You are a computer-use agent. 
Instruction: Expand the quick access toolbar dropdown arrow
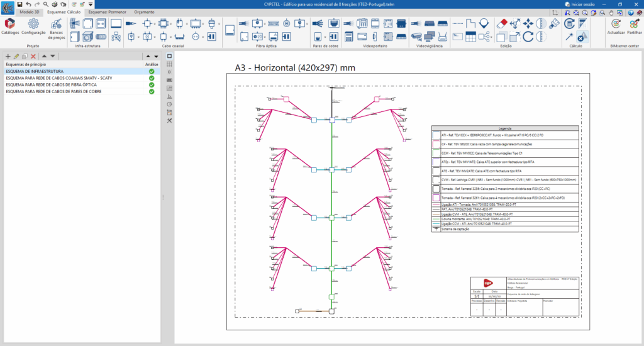(91, 4)
